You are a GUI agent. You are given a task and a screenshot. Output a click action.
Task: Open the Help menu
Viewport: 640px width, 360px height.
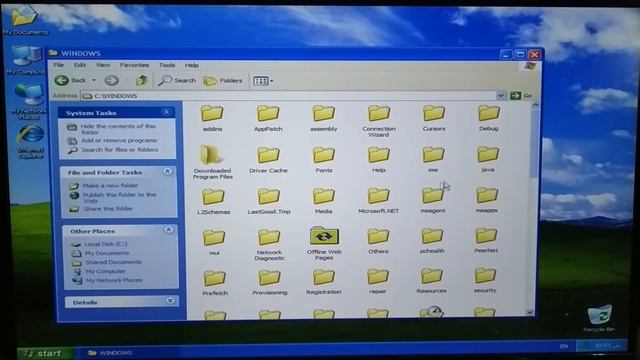click(x=191, y=65)
